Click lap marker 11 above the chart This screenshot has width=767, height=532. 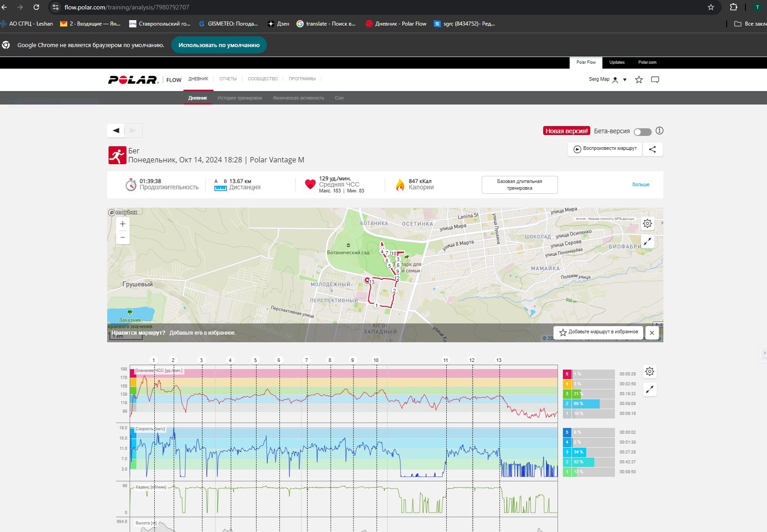click(x=445, y=360)
